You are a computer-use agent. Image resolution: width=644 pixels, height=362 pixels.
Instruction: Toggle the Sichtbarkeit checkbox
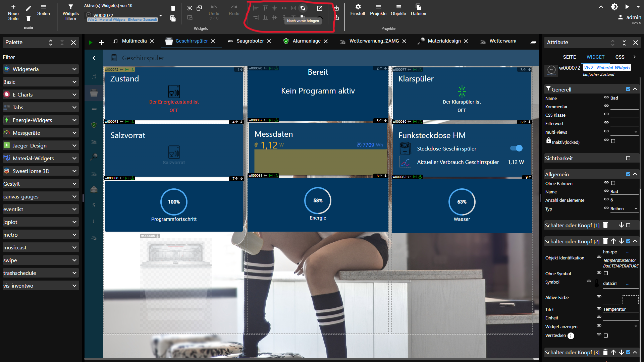click(628, 158)
